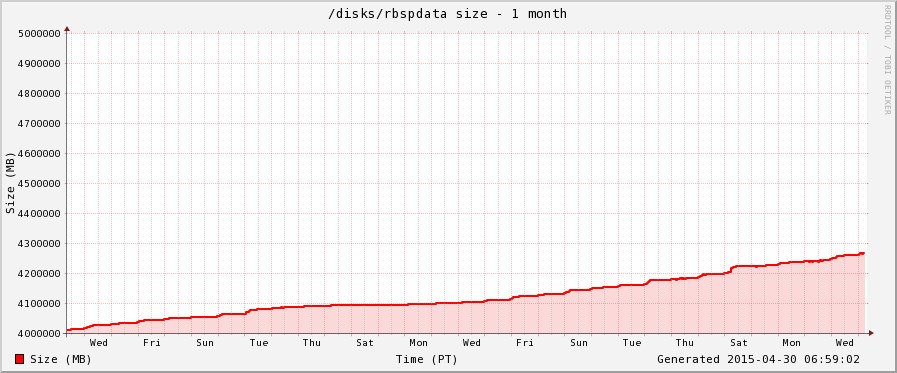Image resolution: width=897 pixels, height=373 pixels.
Task: Click the right arrow ending the x-axis
Action: [x=871, y=333]
